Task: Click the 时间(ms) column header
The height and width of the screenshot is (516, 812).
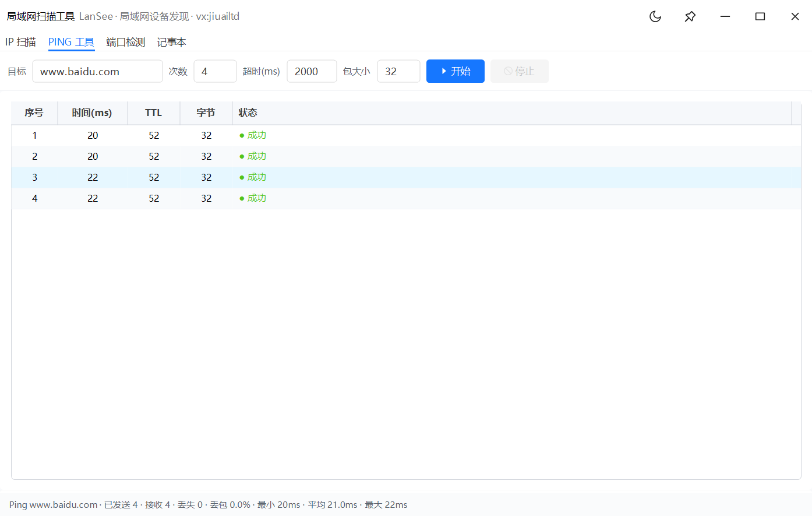Action: tap(93, 113)
